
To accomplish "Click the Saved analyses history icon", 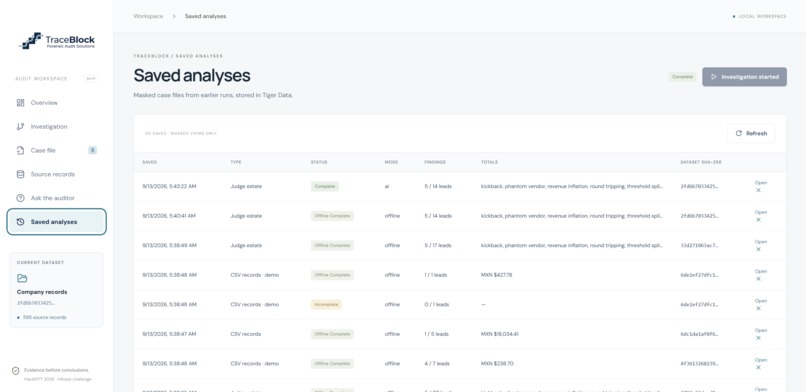I will [x=21, y=222].
